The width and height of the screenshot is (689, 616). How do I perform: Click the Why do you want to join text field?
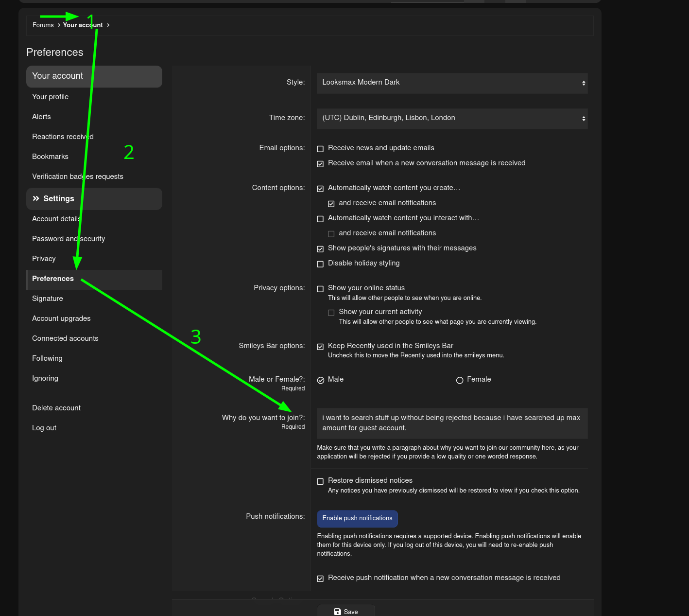tap(452, 423)
